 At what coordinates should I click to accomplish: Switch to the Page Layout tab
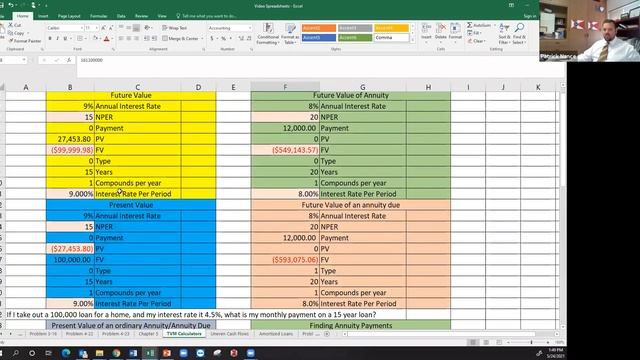click(69, 16)
